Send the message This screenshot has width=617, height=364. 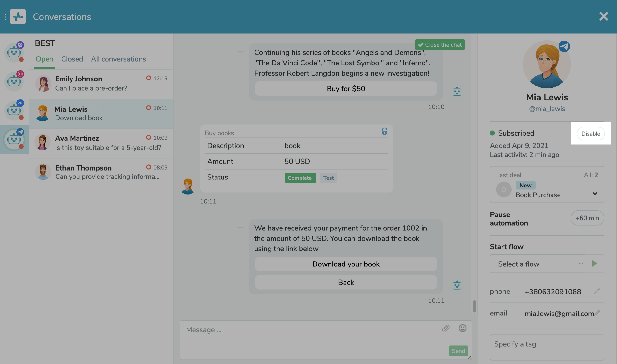458,351
